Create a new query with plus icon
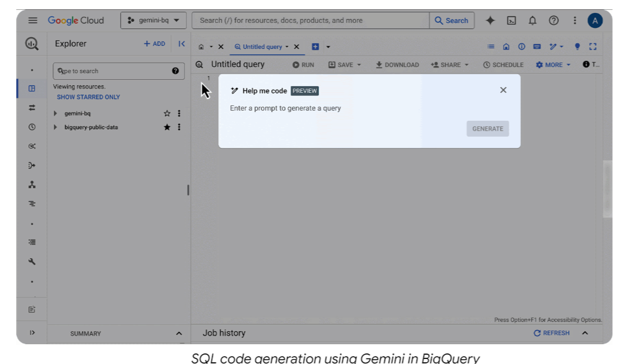This screenshot has height=364, width=637. 315,46
